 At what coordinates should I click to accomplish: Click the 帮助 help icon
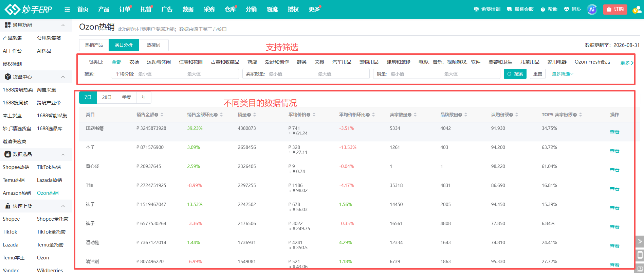tap(543, 10)
